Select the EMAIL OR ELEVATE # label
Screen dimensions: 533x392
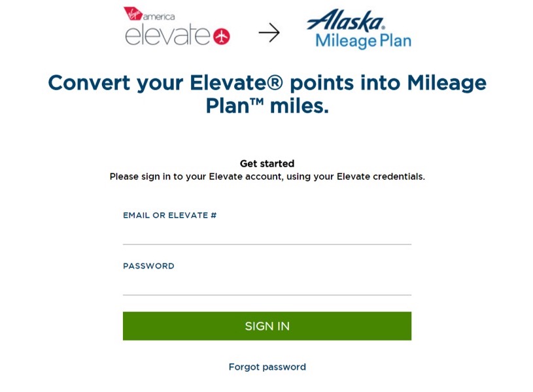tap(171, 215)
